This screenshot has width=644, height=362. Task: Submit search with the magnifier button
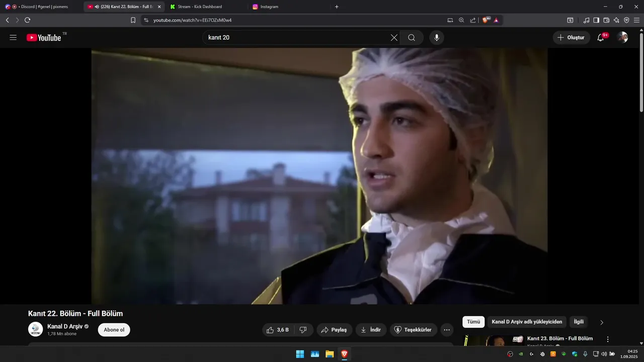(x=412, y=38)
